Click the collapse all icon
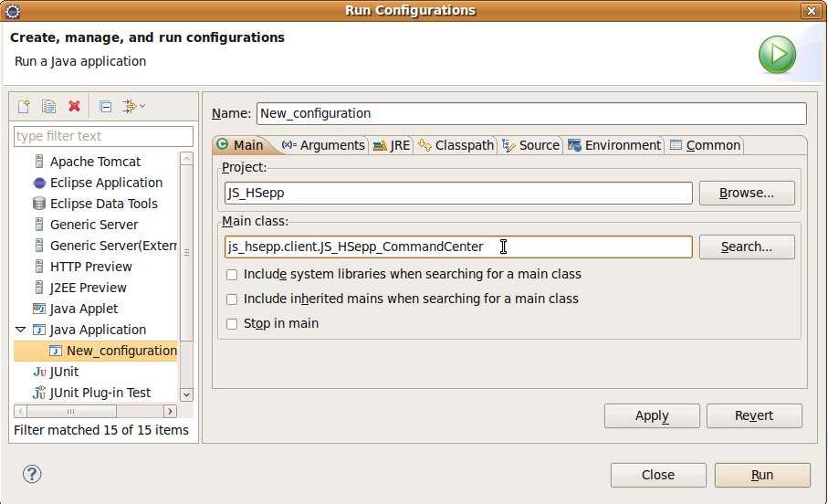The width and height of the screenshot is (828, 504). [105, 107]
